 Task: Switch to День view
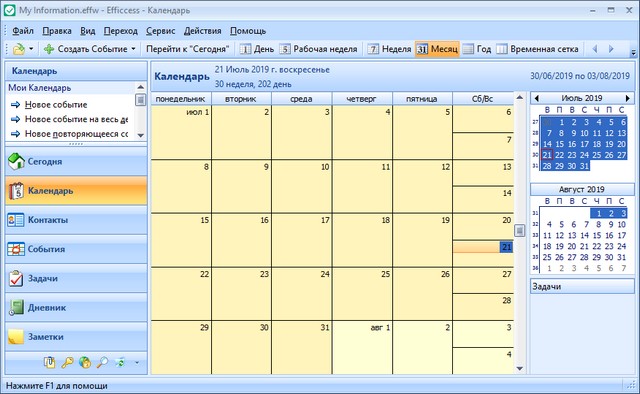click(257, 49)
